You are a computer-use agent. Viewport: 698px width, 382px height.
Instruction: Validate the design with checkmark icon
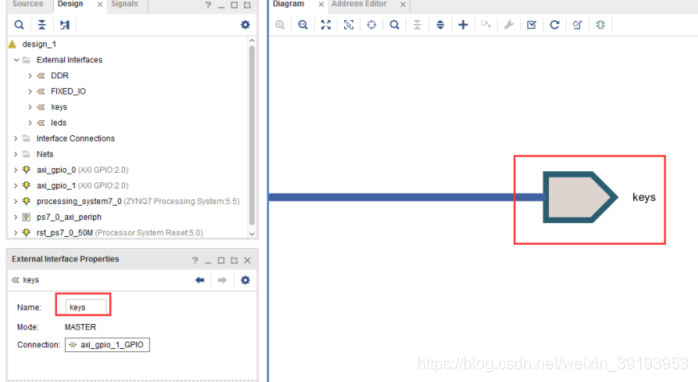[532, 25]
